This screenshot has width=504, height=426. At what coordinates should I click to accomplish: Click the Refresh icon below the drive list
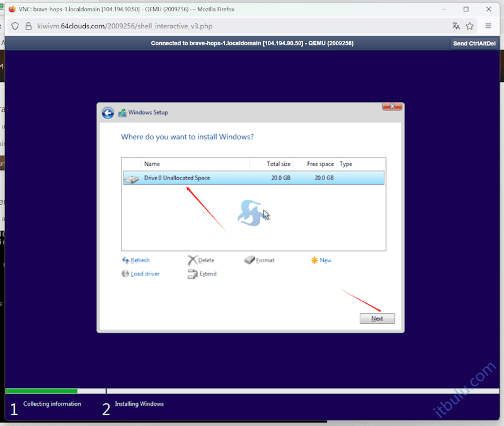coord(125,260)
